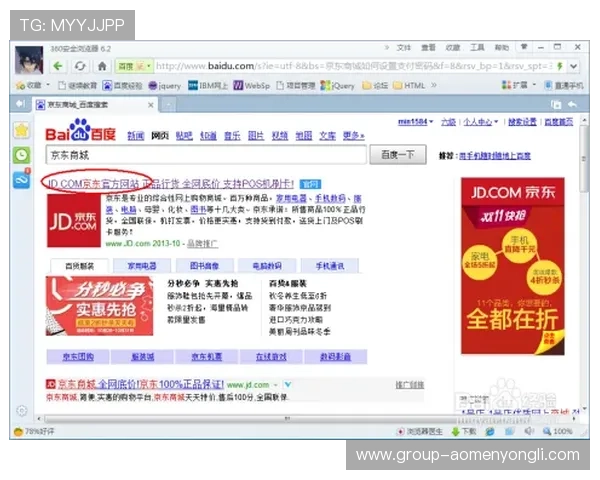
Task: Click the 收藏 star in bookmarks bar
Action: (28, 85)
